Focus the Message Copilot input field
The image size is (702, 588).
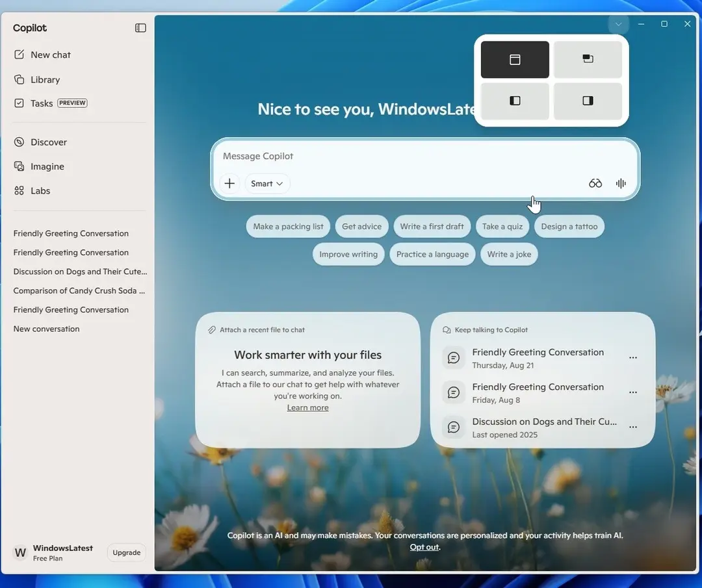pos(425,156)
